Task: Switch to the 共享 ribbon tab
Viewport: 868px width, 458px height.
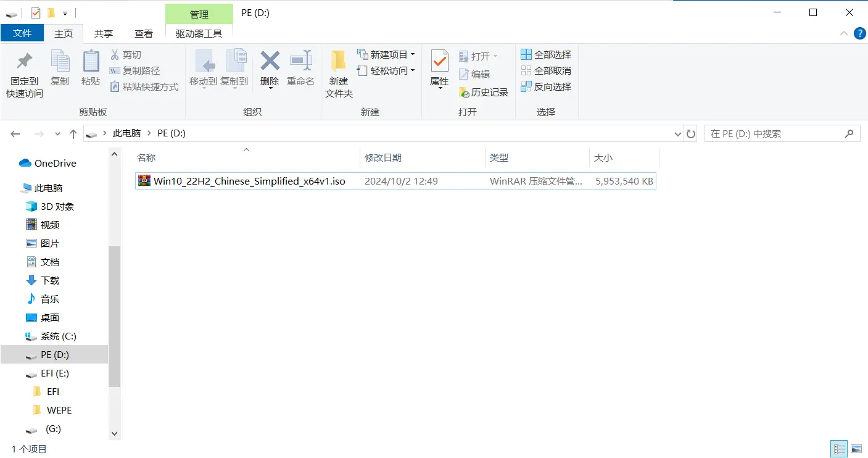Action: pyautogui.click(x=104, y=33)
